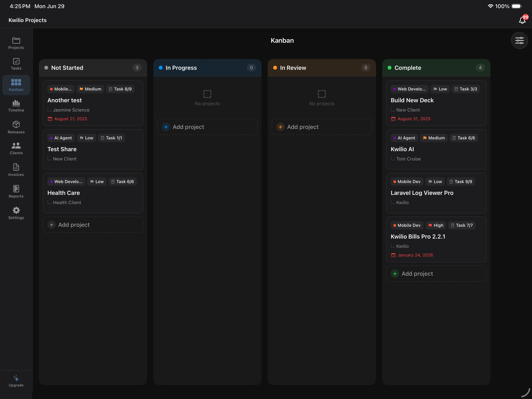This screenshot has width=532, height=399.
Task: Add project to In Review column
Action: (x=322, y=127)
